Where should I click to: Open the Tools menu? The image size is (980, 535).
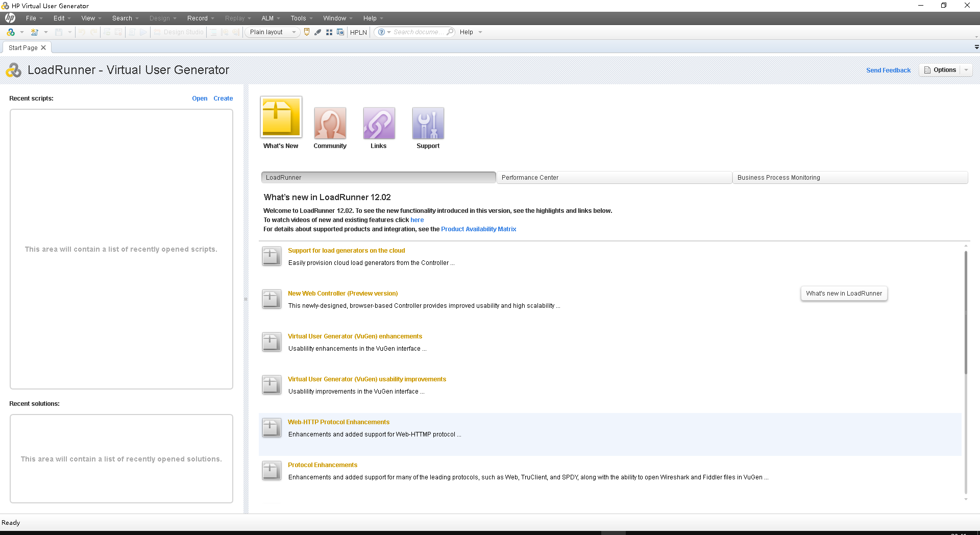coord(301,18)
